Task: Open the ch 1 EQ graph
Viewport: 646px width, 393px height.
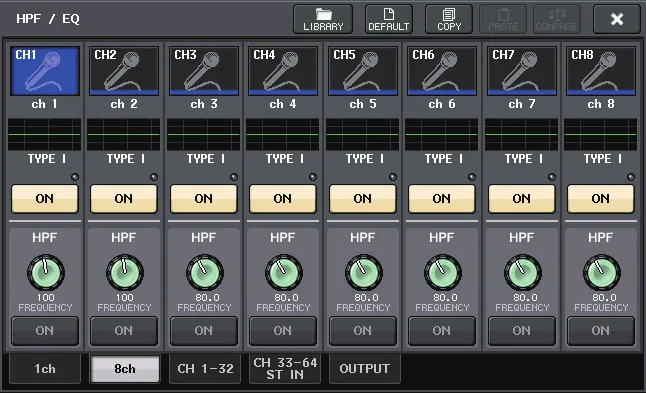Action: click(x=44, y=134)
